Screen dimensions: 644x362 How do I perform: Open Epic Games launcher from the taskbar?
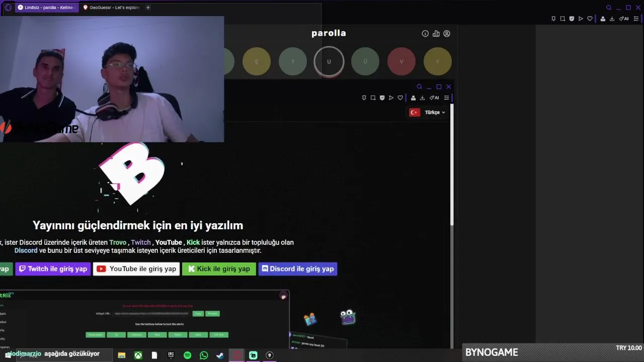point(171,355)
